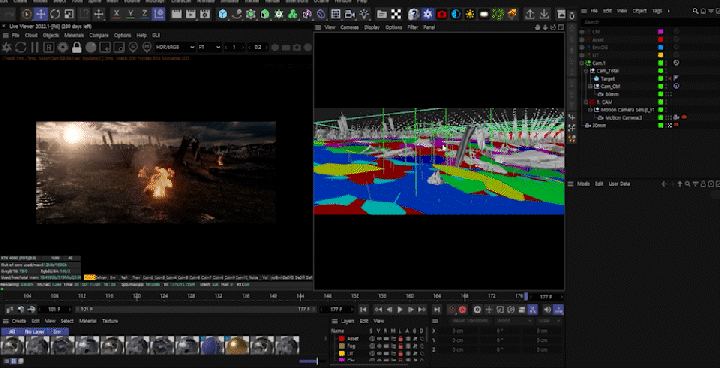The width and height of the screenshot is (720, 368).
Task: Open the viewport Filter menu
Action: 413,27
